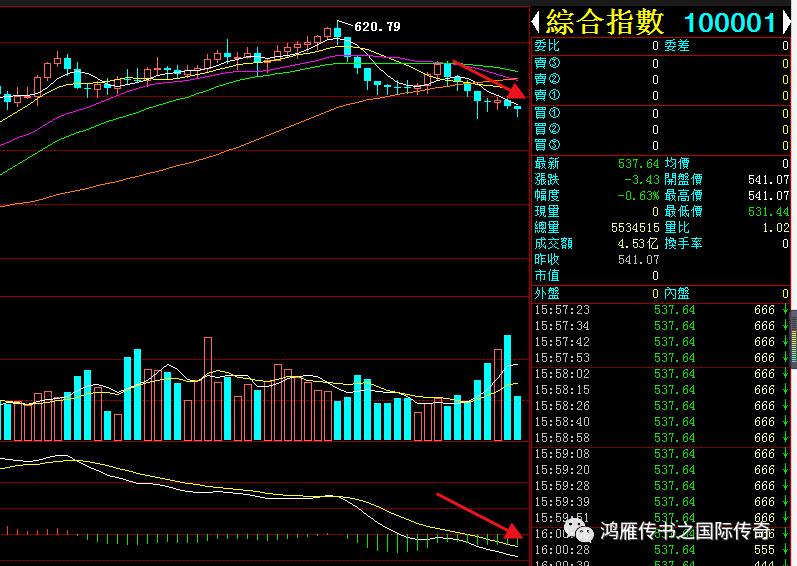Viewport: 797px width, 566px height.
Task: Click the 換手率 label
Action: pos(684,243)
